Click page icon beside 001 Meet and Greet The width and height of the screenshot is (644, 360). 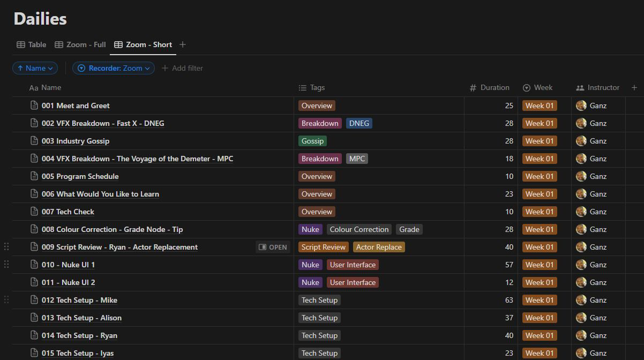(35, 106)
